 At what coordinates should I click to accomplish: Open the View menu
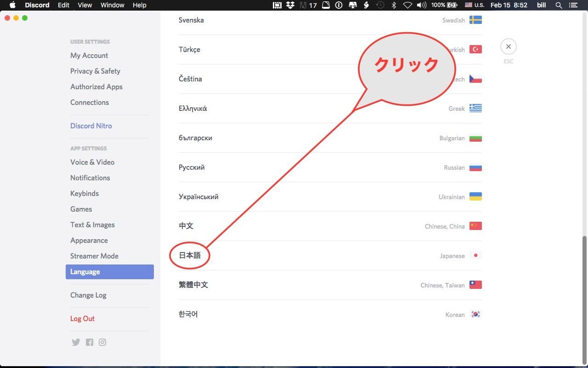[85, 5]
